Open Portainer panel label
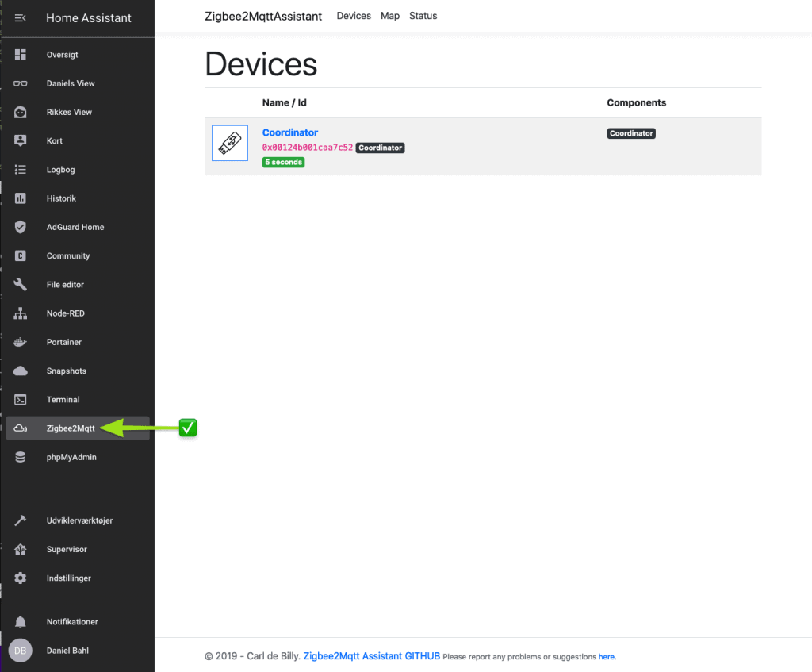 63,342
